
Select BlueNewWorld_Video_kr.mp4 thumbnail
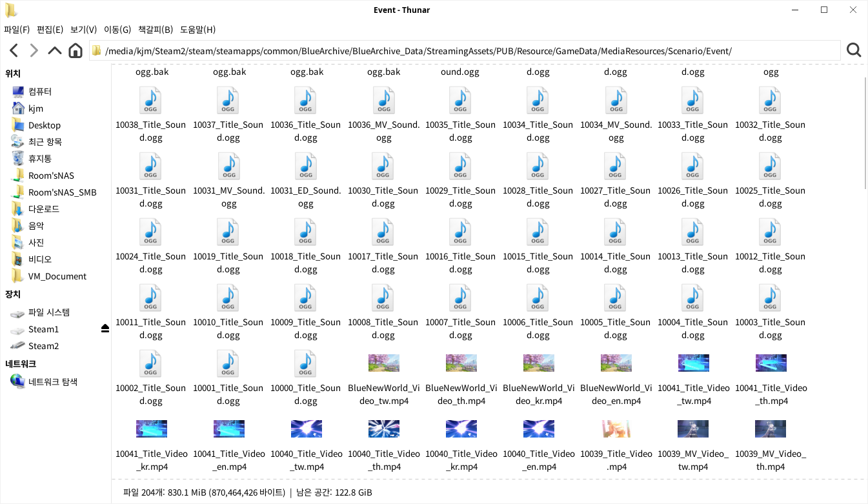(539, 363)
